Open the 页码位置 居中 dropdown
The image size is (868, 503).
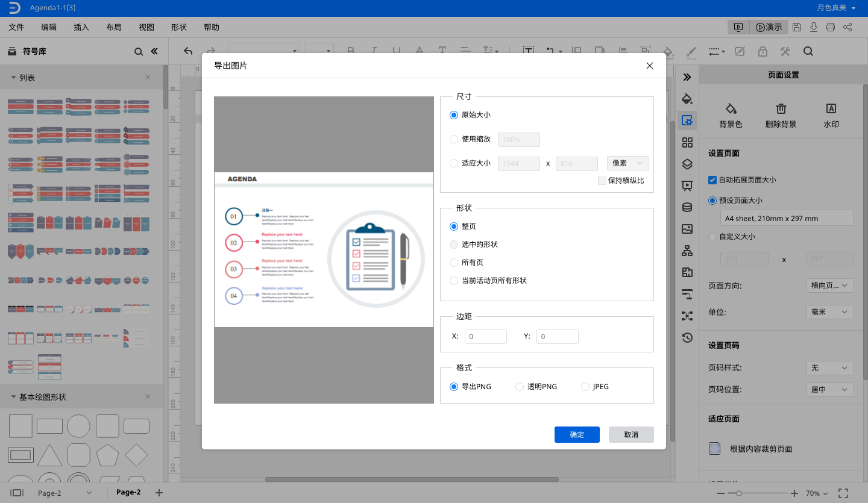tap(830, 390)
